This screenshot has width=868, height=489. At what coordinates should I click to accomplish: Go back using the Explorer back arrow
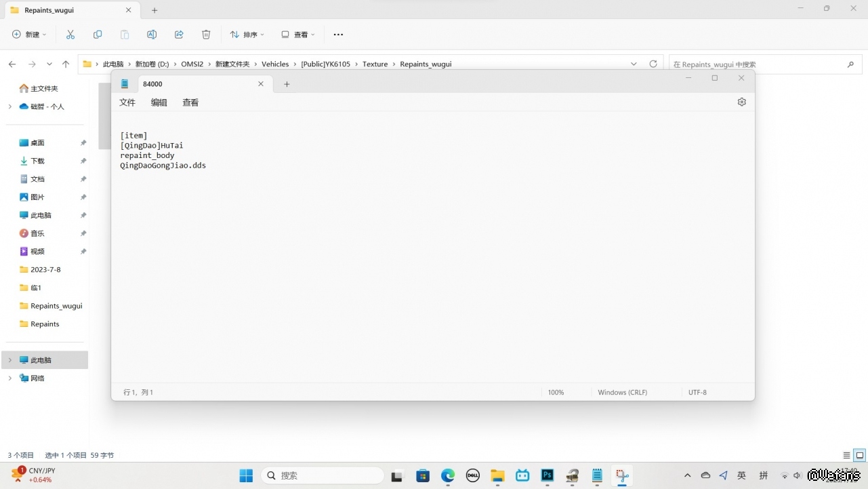point(12,64)
